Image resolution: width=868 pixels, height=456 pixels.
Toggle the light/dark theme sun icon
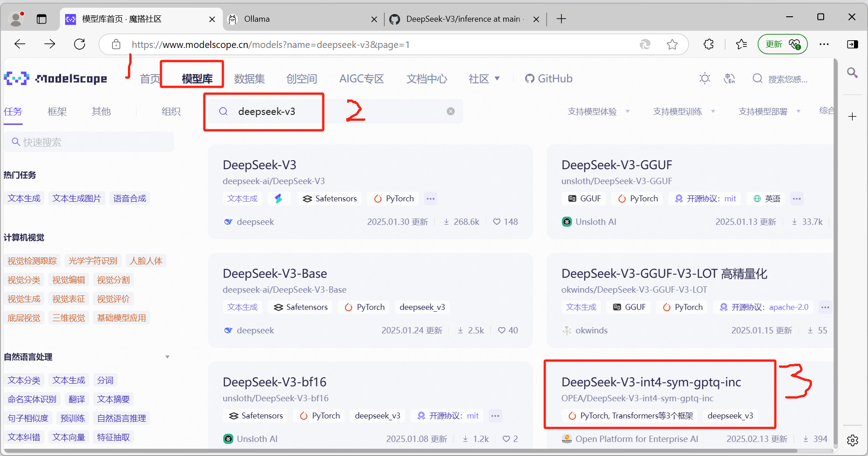704,78
